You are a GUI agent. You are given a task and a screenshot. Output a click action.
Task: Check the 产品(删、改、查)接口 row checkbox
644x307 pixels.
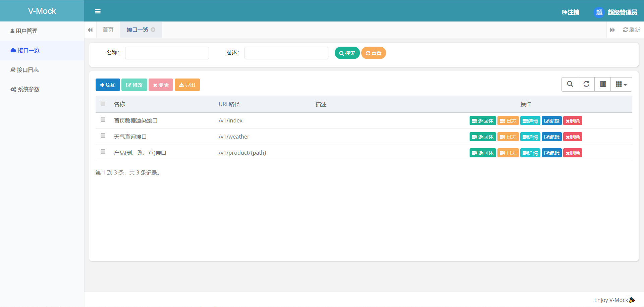(103, 152)
